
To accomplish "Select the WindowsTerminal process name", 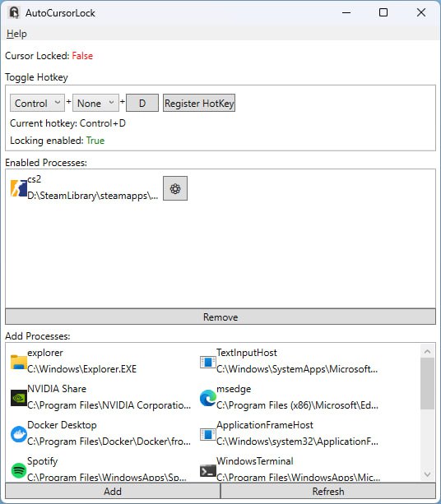I will (x=255, y=461).
